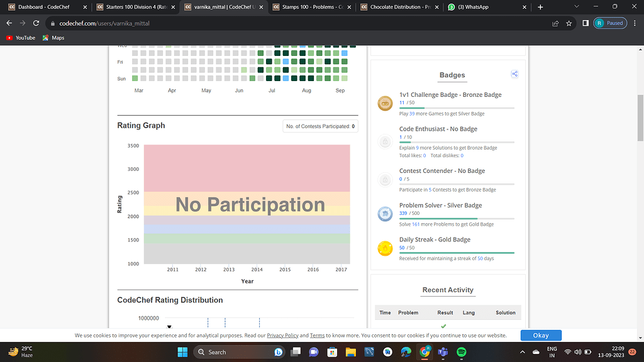Expand the hidden icons in the system tray
Viewport: 644px width, 362px height.
(x=522, y=352)
